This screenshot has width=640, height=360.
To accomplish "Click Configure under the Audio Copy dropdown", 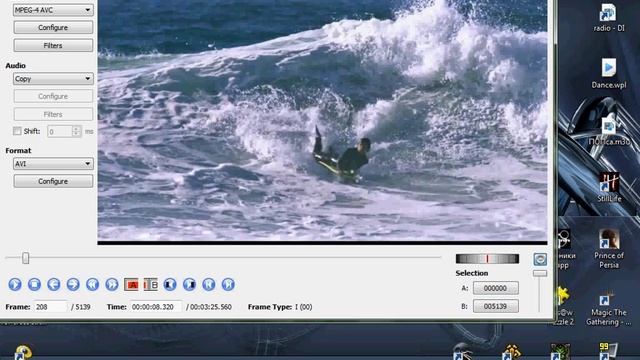I will (x=53, y=96).
